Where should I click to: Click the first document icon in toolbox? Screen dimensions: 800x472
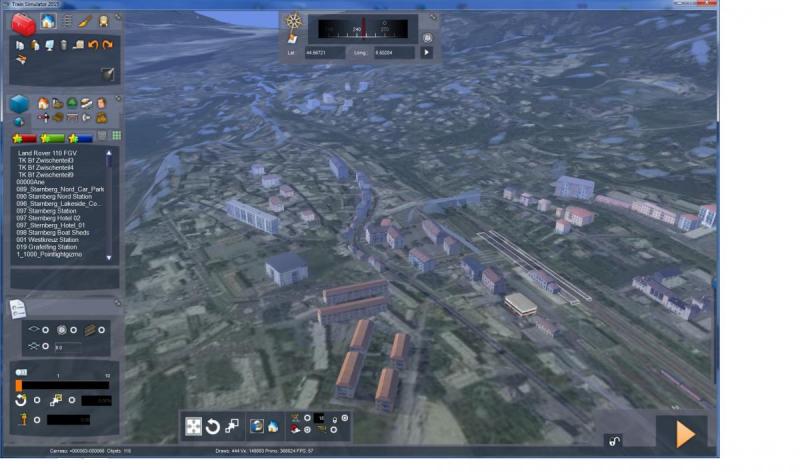tap(20, 45)
